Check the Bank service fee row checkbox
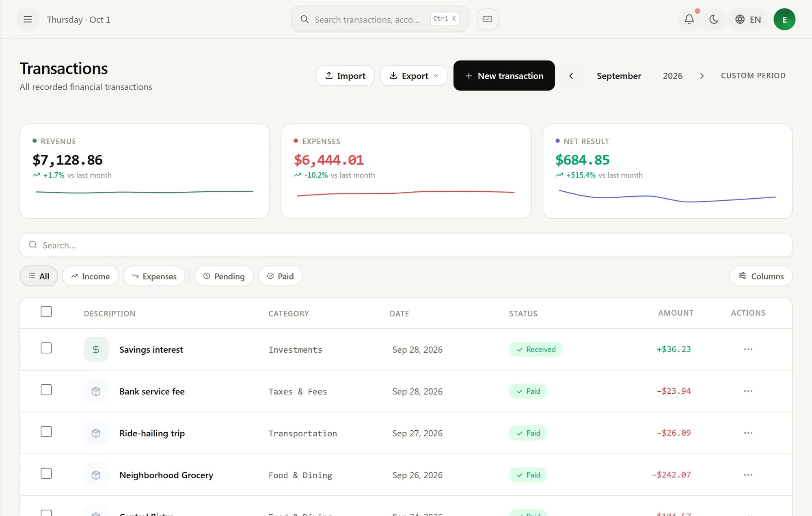812x516 pixels. point(46,390)
